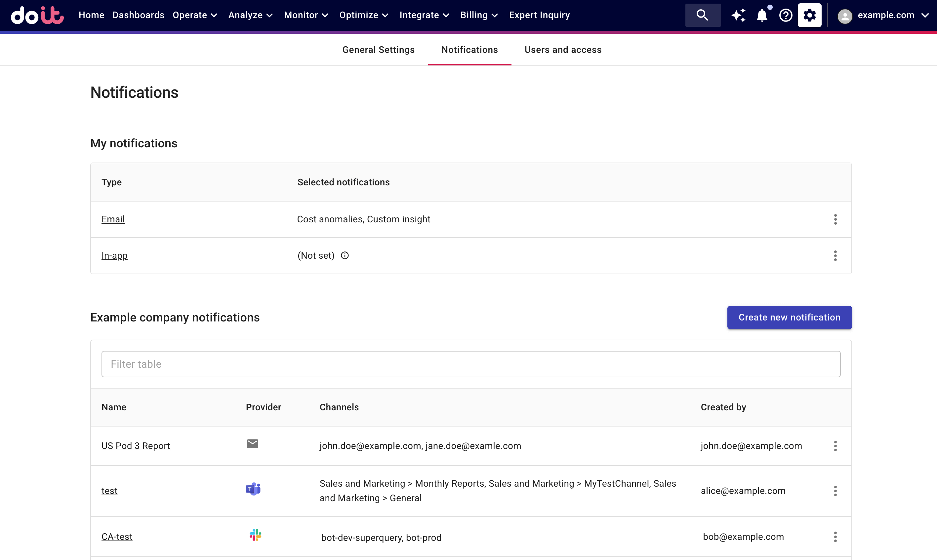Screen dimensions: 937x560
Task: Open the help icon
Action: [786, 15]
